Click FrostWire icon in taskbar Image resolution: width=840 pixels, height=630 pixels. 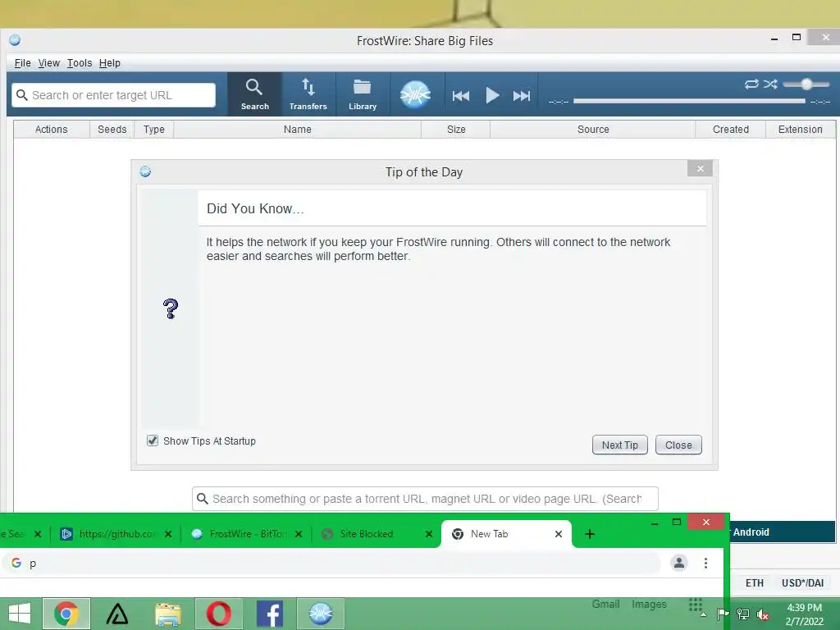tap(321, 614)
